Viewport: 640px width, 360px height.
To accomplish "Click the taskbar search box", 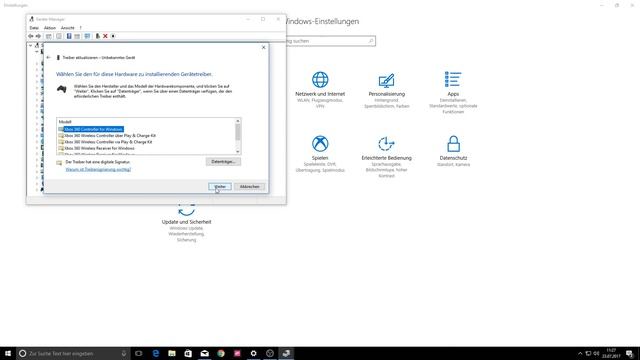I will point(73,353).
